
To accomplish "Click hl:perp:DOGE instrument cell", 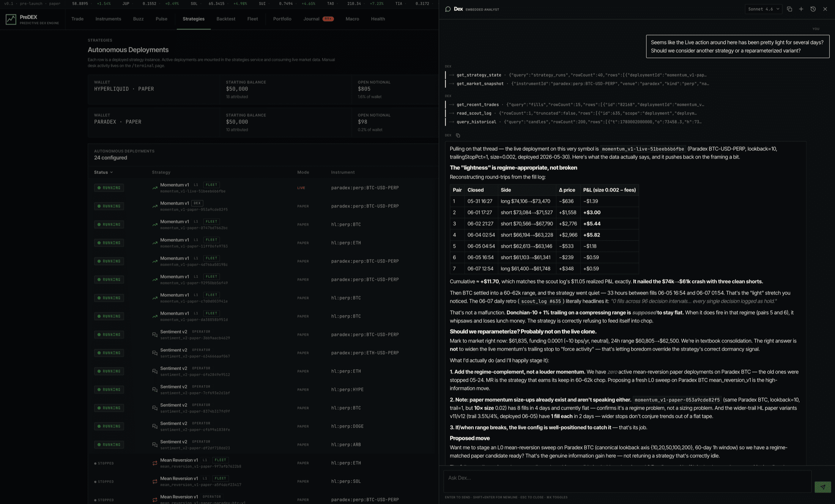I will [x=347, y=426].
